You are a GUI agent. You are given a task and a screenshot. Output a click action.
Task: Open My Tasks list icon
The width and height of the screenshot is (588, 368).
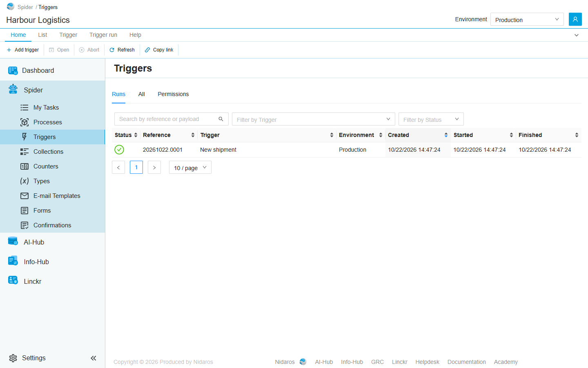point(24,108)
